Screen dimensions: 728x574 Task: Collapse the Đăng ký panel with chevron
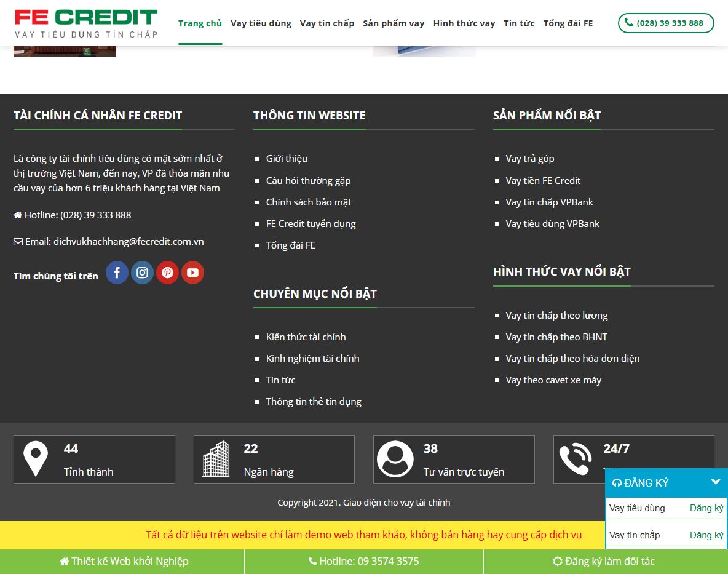point(716,482)
